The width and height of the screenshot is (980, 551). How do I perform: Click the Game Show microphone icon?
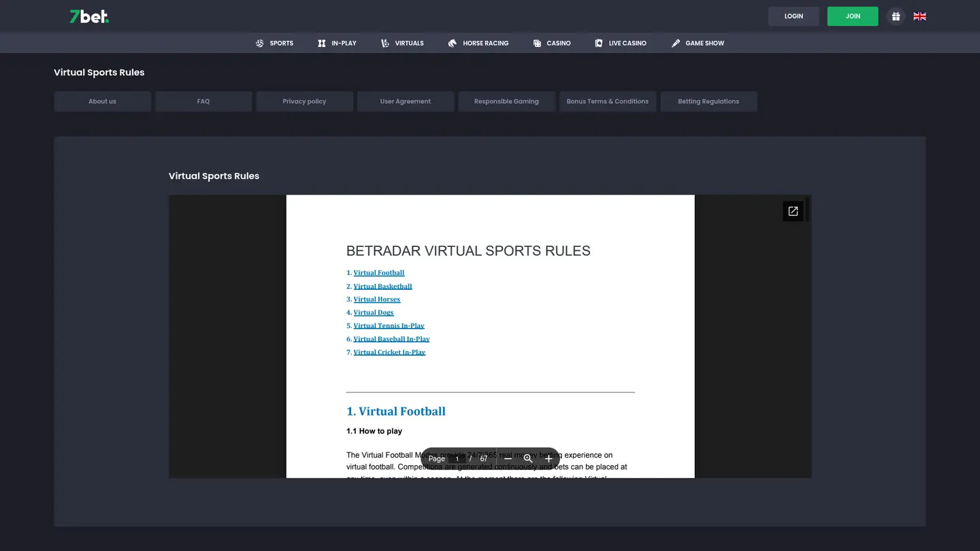(676, 43)
